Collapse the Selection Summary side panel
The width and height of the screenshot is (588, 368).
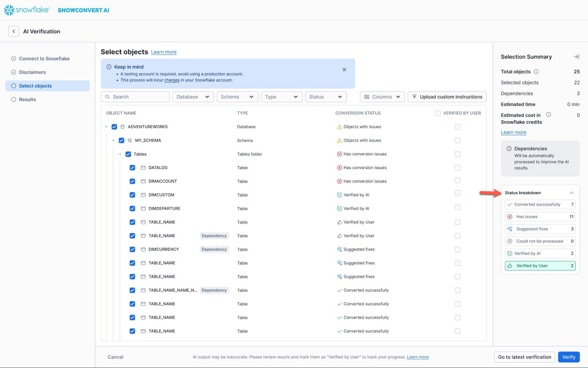point(576,57)
